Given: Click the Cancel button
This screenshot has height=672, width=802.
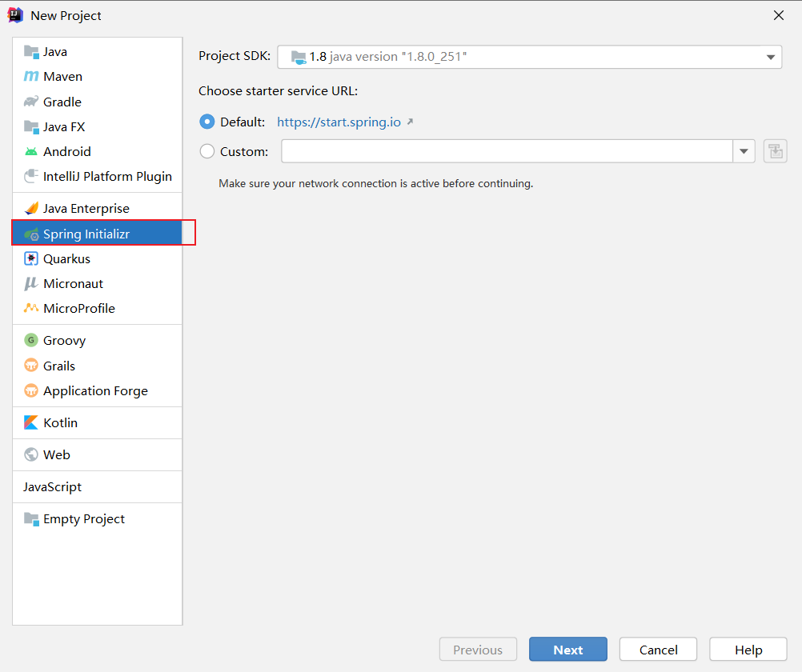Looking at the screenshot, I should tap(658, 650).
